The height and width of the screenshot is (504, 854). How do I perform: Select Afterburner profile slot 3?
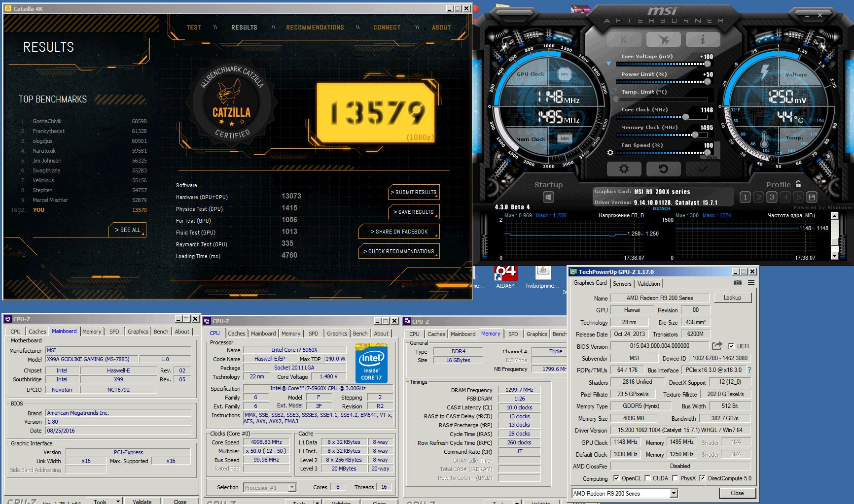(x=772, y=198)
